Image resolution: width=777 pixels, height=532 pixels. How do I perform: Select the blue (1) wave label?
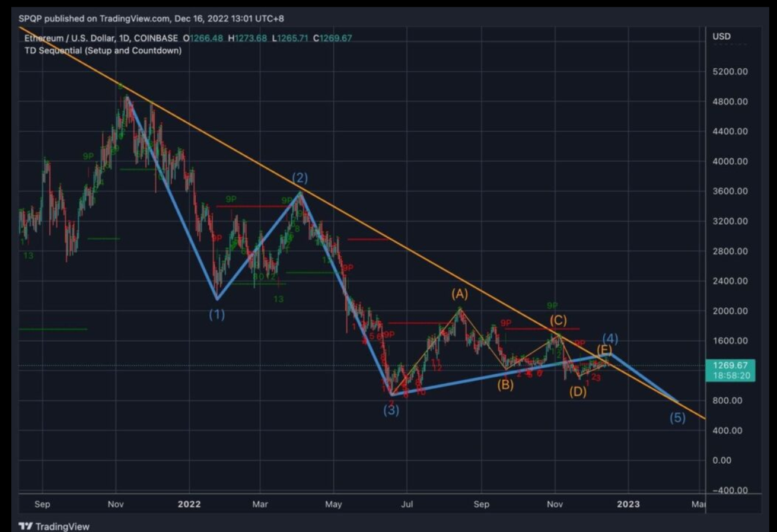tap(216, 315)
